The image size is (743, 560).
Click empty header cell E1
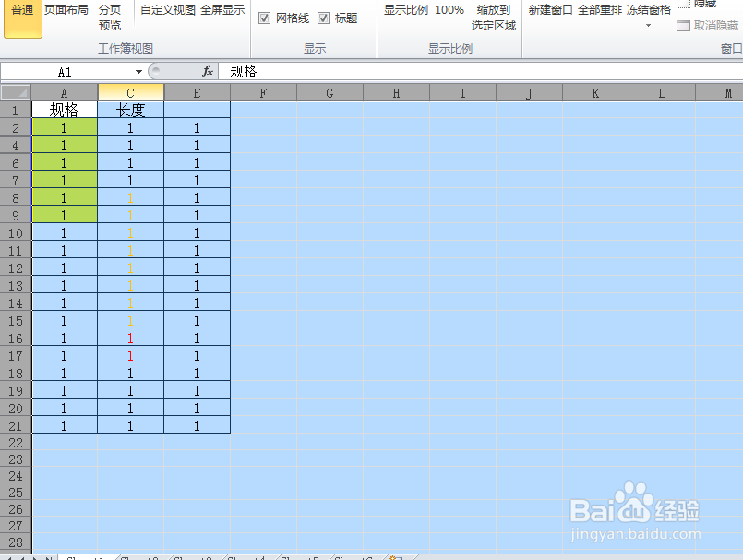point(198,110)
